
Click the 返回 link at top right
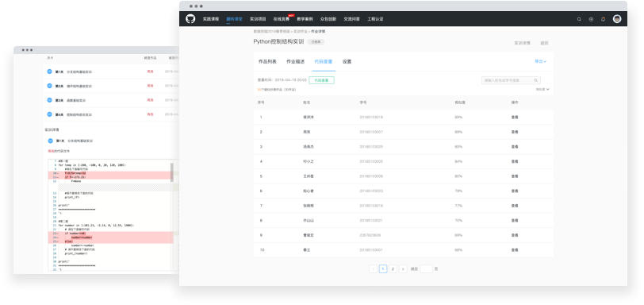pos(544,43)
